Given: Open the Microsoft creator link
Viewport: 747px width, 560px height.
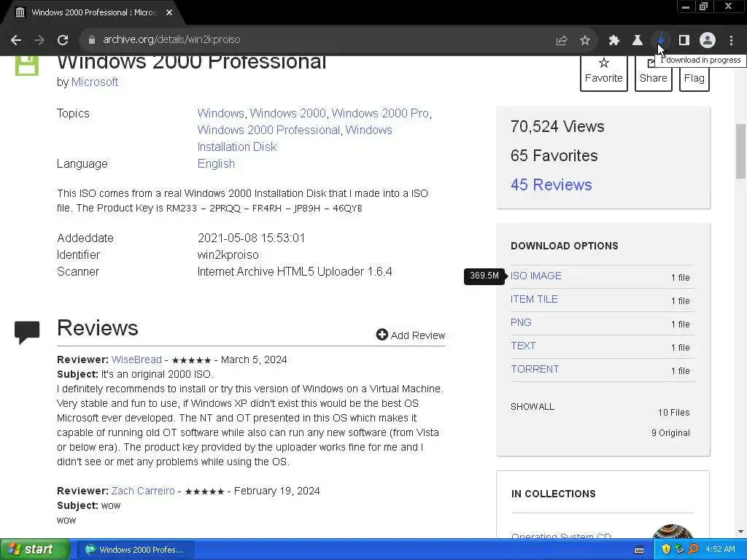Looking at the screenshot, I should [x=94, y=82].
